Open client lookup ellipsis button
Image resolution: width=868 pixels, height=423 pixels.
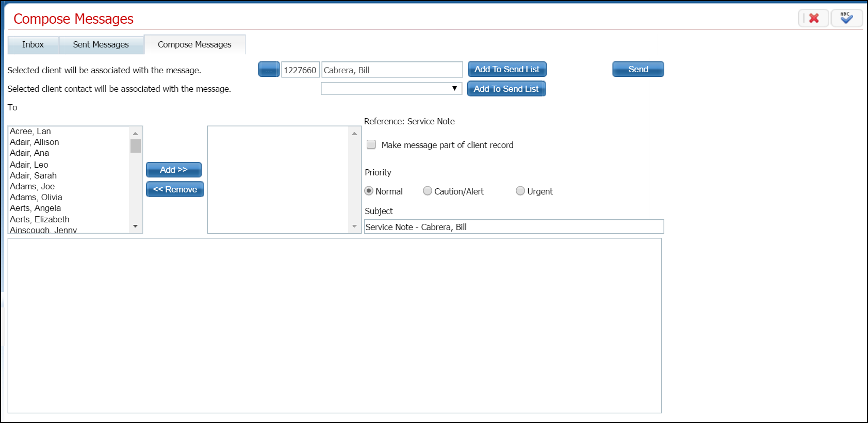click(x=269, y=70)
